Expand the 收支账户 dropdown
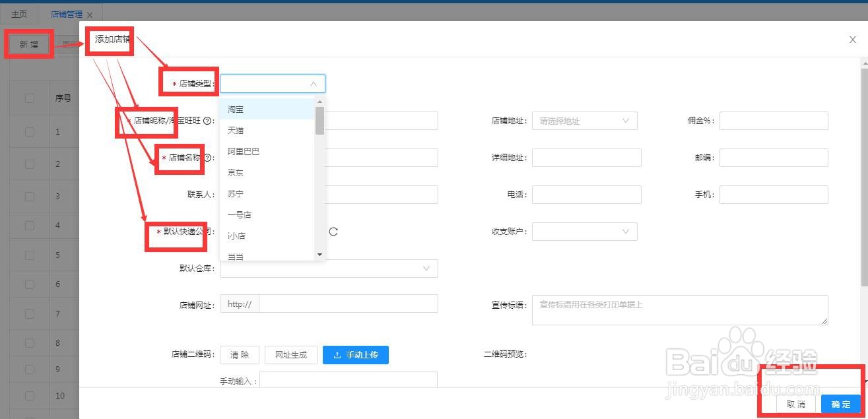 (x=585, y=232)
